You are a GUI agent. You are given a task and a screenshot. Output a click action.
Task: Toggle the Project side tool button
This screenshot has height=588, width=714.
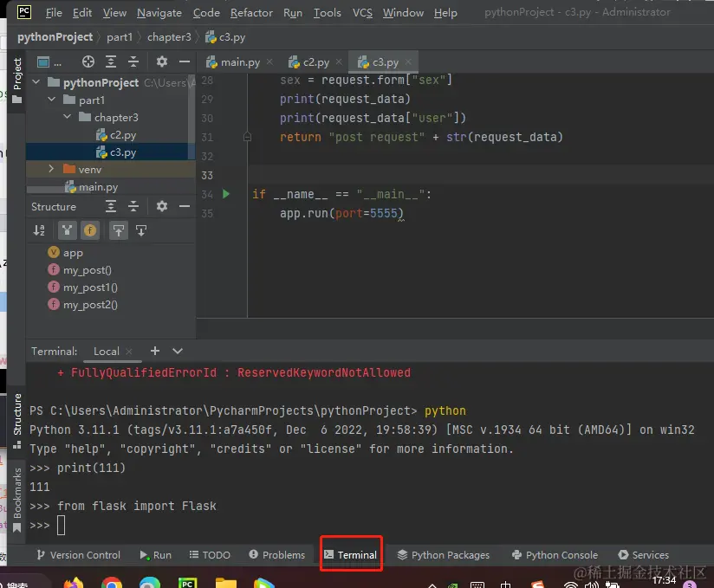click(16, 80)
